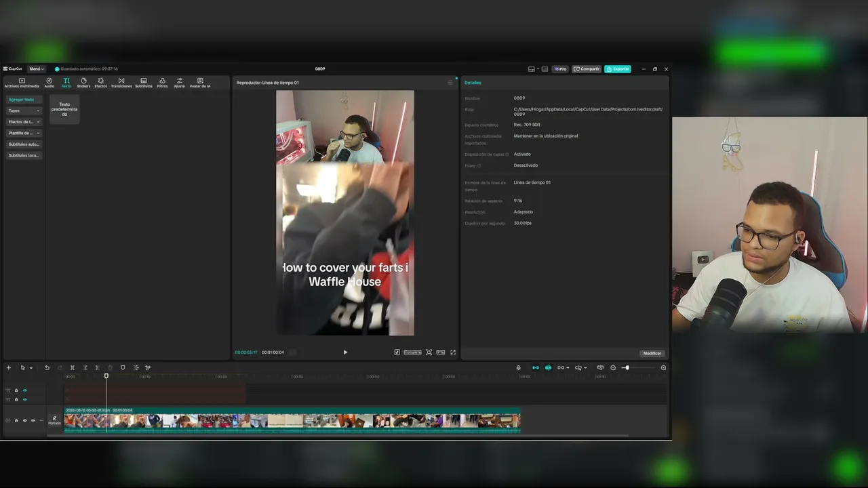Start voice recording with microphone icon
Screen dimensions: 868x488
pyautogui.click(x=519, y=368)
